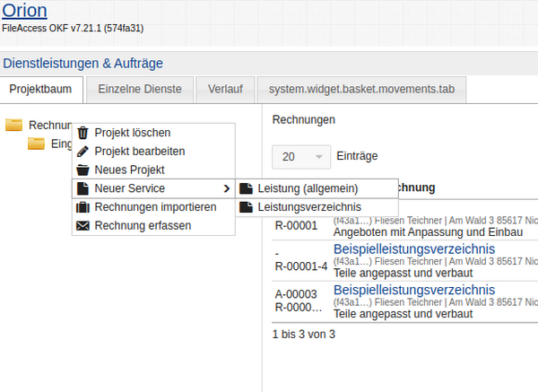Screen dimensions: 538x392
Task: Open Beispielleistungsverzeichnis link in row R-00001-4
Action: [413, 248]
